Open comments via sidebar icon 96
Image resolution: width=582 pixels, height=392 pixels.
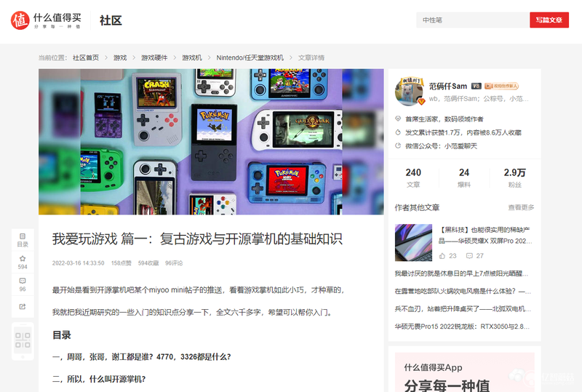click(23, 284)
